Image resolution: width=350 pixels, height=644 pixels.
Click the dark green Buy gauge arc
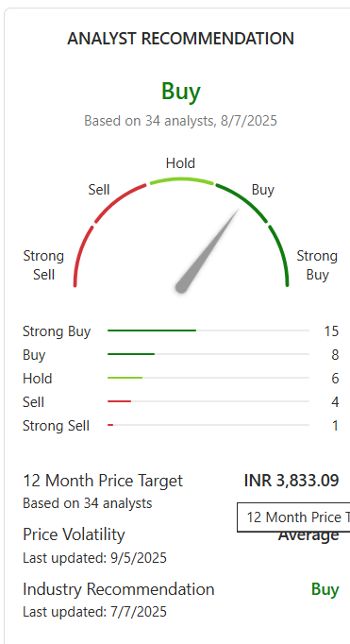(243, 201)
